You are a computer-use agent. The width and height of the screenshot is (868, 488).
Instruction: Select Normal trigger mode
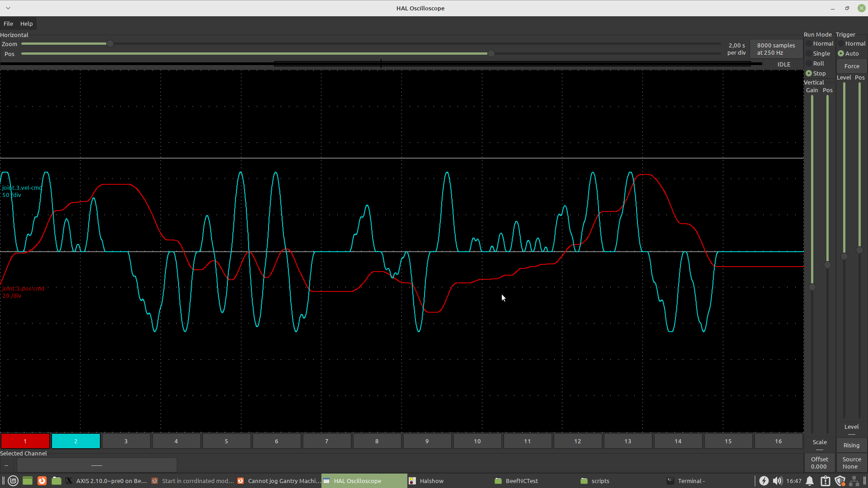point(852,43)
